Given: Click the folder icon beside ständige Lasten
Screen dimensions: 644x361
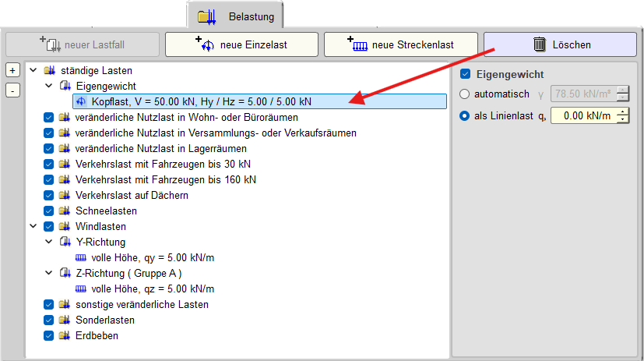Looking at the screenshot, I should [50, 70].
